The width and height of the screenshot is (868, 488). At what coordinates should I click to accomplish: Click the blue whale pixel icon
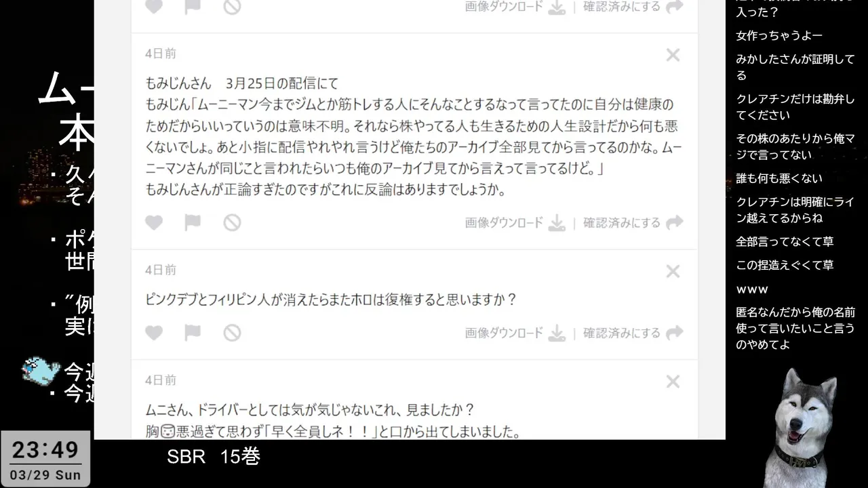pos(41,371)
